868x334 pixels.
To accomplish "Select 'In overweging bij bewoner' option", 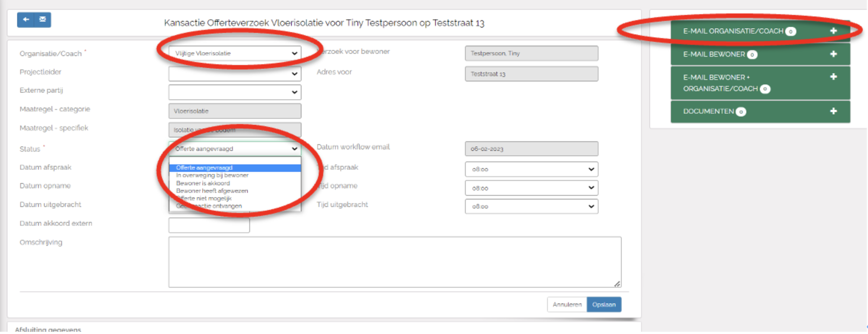I will [x=212, y=175].
